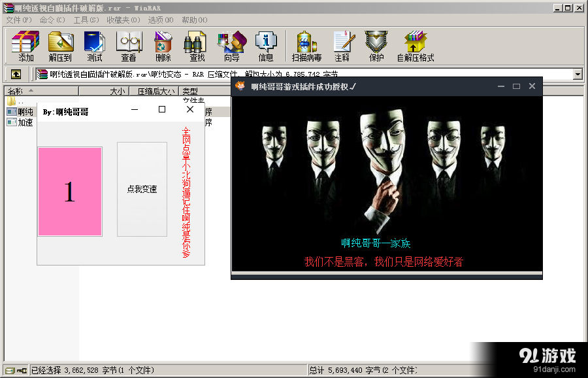Click status text 已经选择 3,662,528 字节
Viewport: 588px width, 378px height.
pos(92,371)
